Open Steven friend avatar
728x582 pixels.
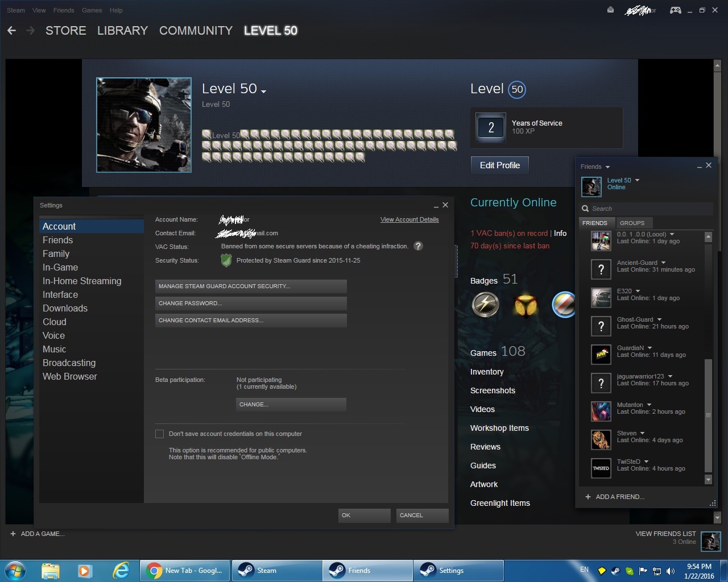pyautogui.click(x=601, y=440)
